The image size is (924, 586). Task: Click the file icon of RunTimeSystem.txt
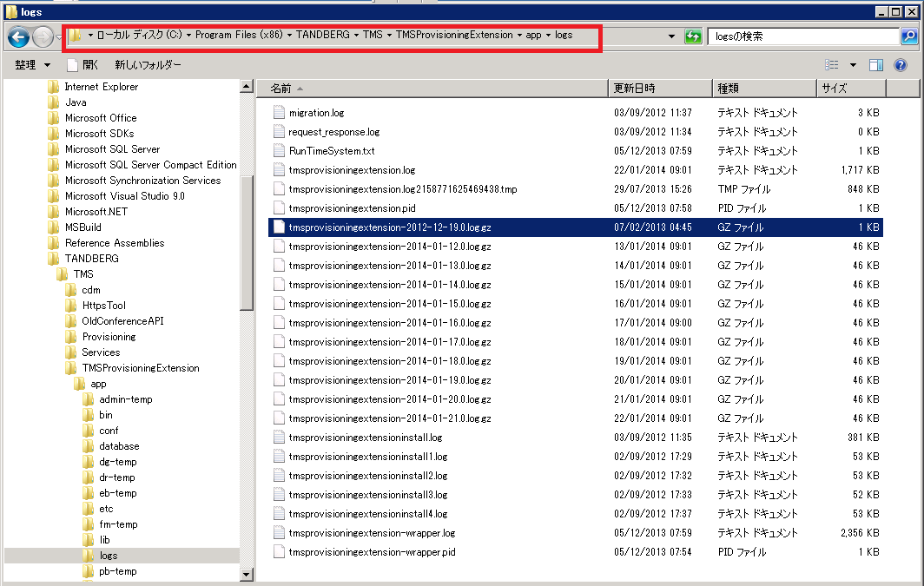point(280,151)
